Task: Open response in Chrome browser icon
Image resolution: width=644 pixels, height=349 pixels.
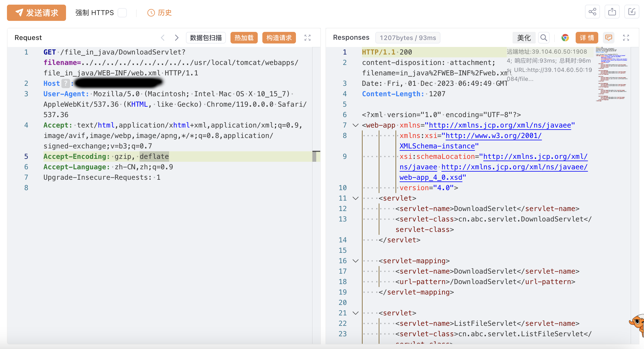Action: click(565, 38)
